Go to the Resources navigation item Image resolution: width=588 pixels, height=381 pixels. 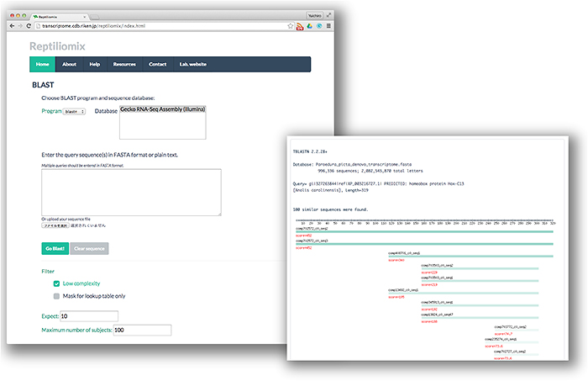(x=124, y=65)
